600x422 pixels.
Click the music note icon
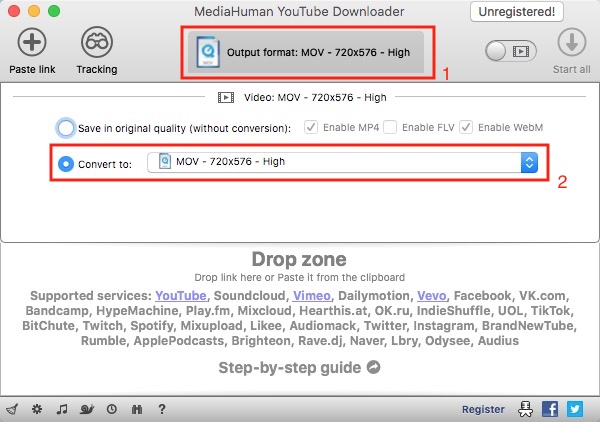(x=62, y=409)
